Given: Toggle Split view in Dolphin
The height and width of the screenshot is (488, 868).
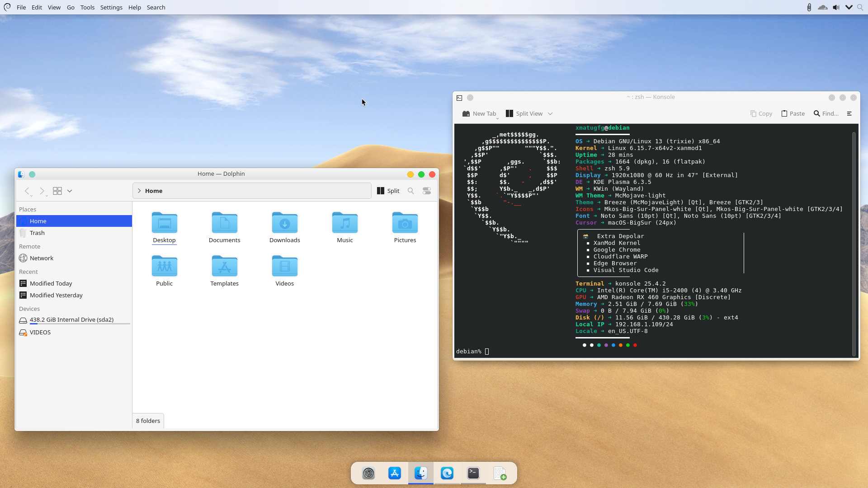Looking at the screenshot, I should pos(388,191).
